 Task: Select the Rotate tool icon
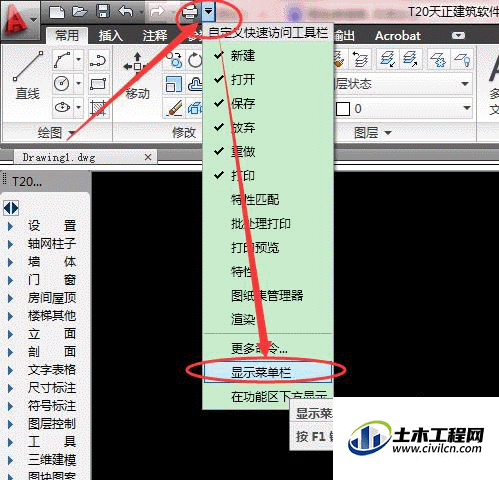pyautogui.click(x=195, y=60)
